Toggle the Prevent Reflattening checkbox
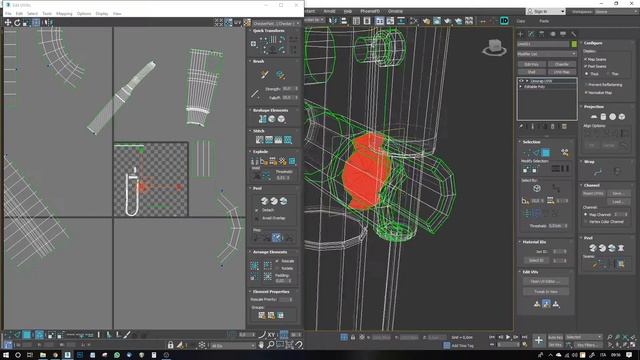Viewport: 640px width, 360px height. [x=586, y=84]
